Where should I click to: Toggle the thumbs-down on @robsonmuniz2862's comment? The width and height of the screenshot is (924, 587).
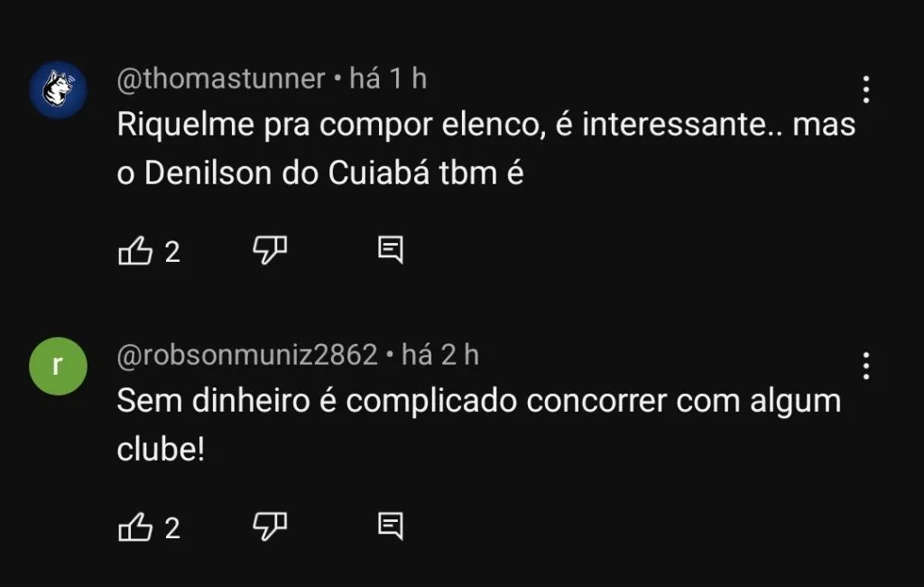click(x=270, y=526)
